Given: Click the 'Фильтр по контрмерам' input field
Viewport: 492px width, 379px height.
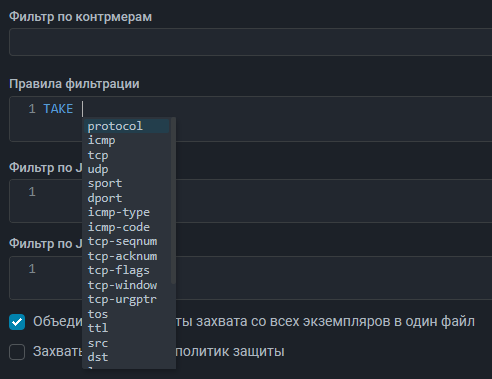Looking at the screenshot, I should click(250, 42).
